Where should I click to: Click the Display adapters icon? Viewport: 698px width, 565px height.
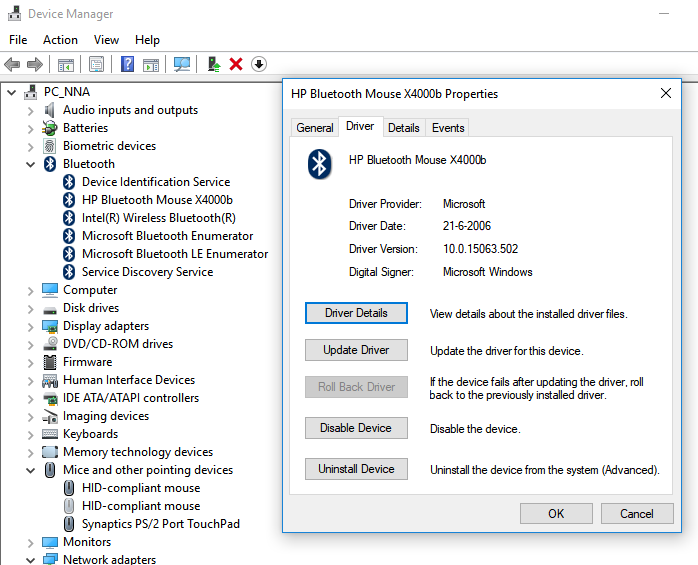tap(49, 326)
